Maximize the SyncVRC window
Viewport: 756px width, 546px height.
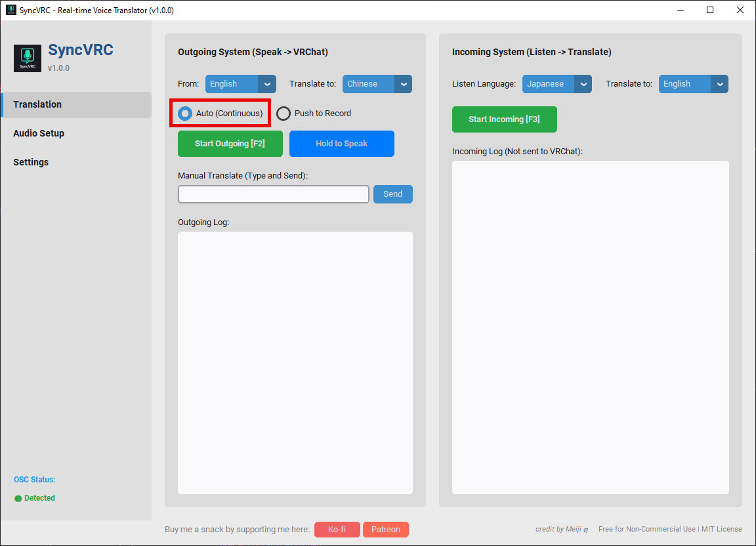[x=710, y=10]
